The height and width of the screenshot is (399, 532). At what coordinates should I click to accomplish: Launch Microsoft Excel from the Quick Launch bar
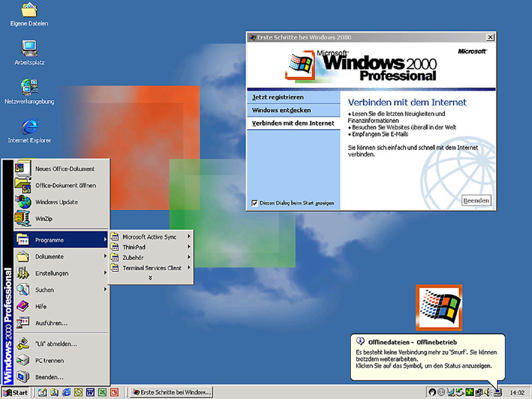pyautogui.click(x=102, y=392)
